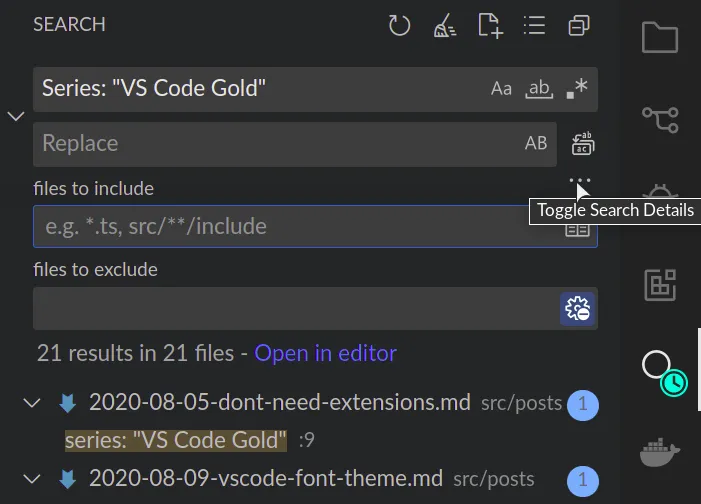
Task: Collapse the replace field chevron
Action: click(16, 116)
